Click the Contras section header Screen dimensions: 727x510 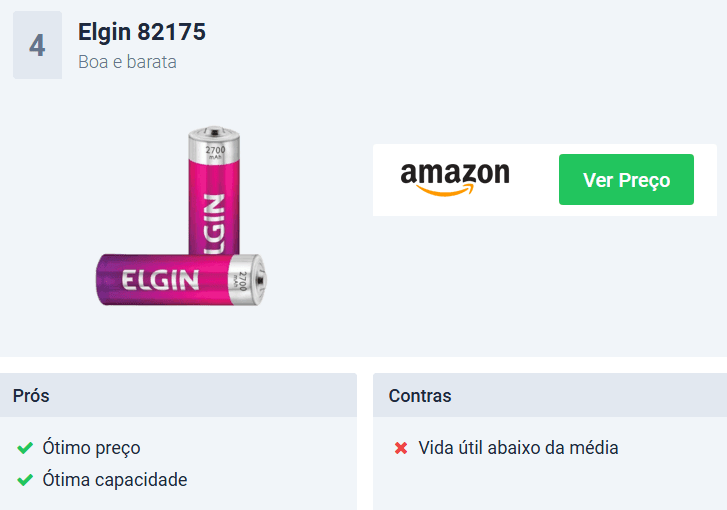click(x=550, y=395)
